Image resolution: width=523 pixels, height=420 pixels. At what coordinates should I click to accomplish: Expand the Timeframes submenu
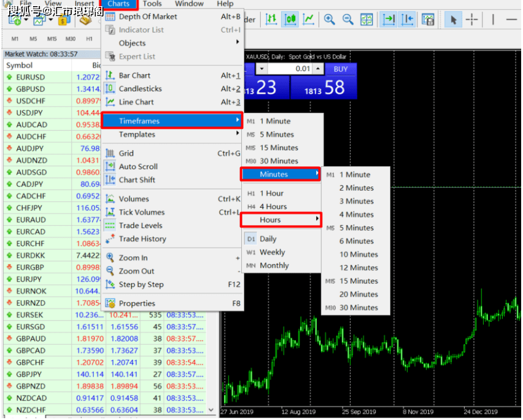[x=172, y=121]
